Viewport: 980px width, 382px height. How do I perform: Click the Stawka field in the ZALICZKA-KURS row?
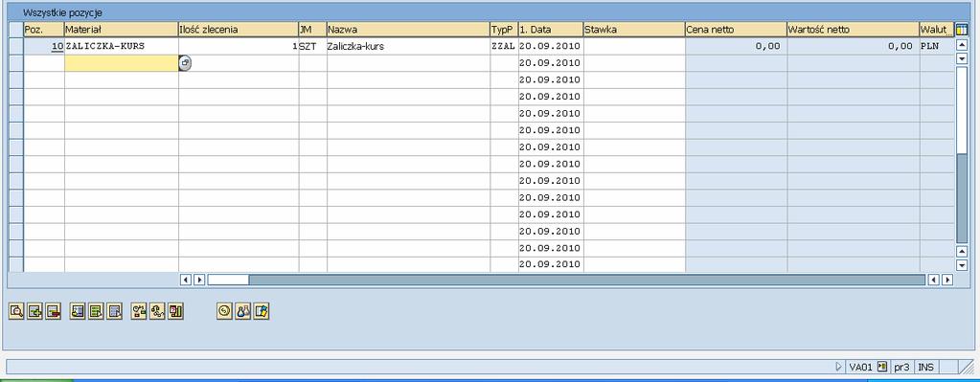tap(634, 46)
